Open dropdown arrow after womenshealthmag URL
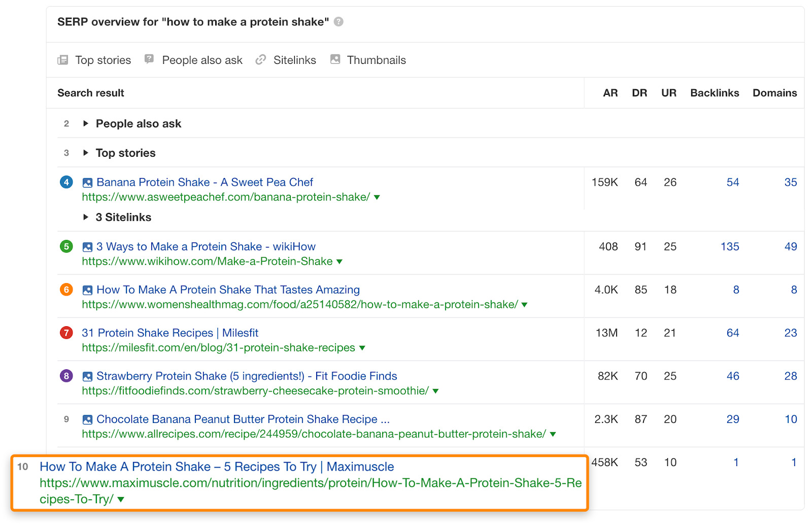 (x=525, y=305)
